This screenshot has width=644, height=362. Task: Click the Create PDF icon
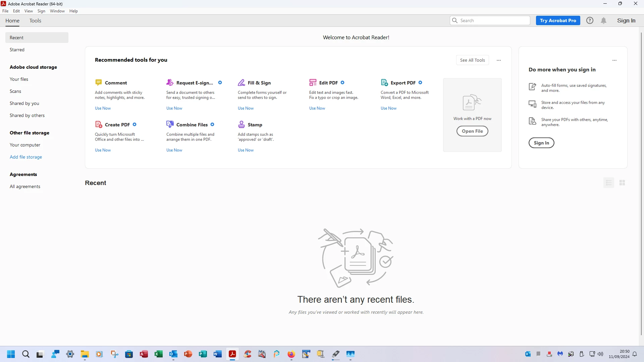99,124
